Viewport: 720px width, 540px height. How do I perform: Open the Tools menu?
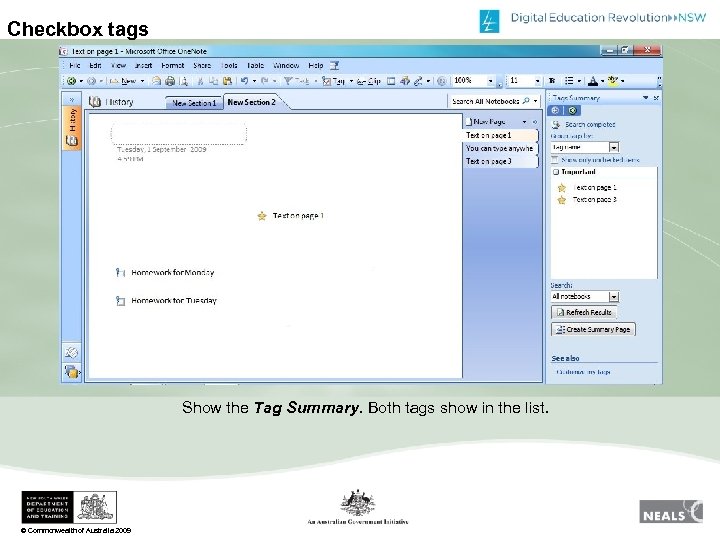(229, 66)
